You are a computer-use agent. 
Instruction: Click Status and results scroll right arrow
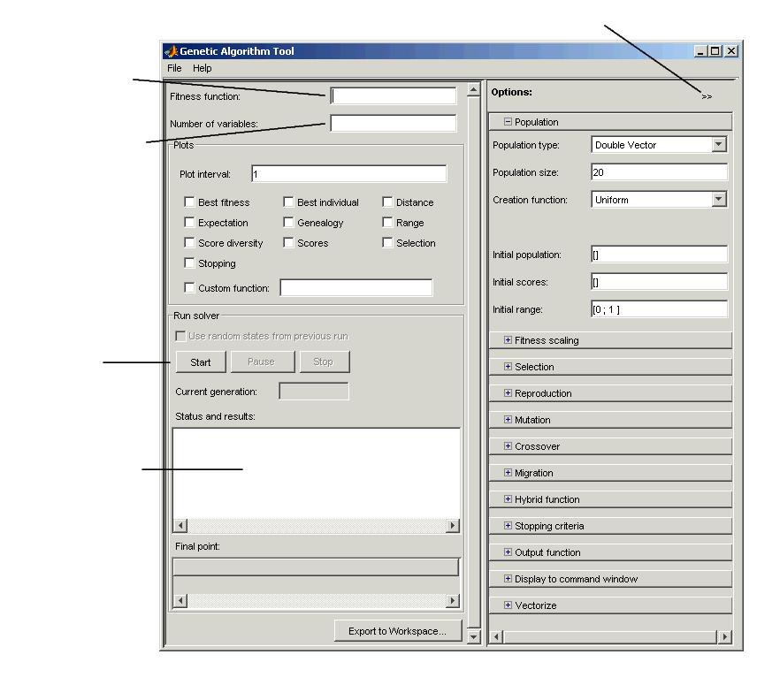point(453,525)
